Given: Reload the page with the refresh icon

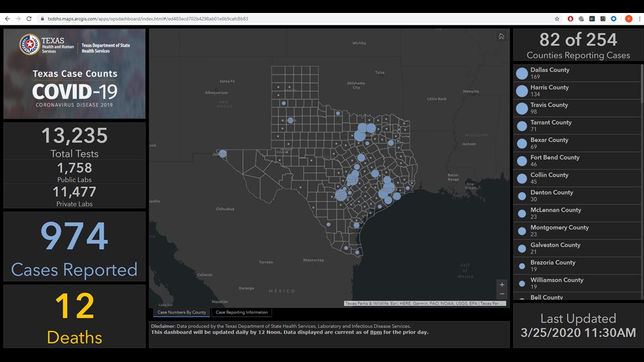Looking at the screenshot, I should click(x=29, y=19).
